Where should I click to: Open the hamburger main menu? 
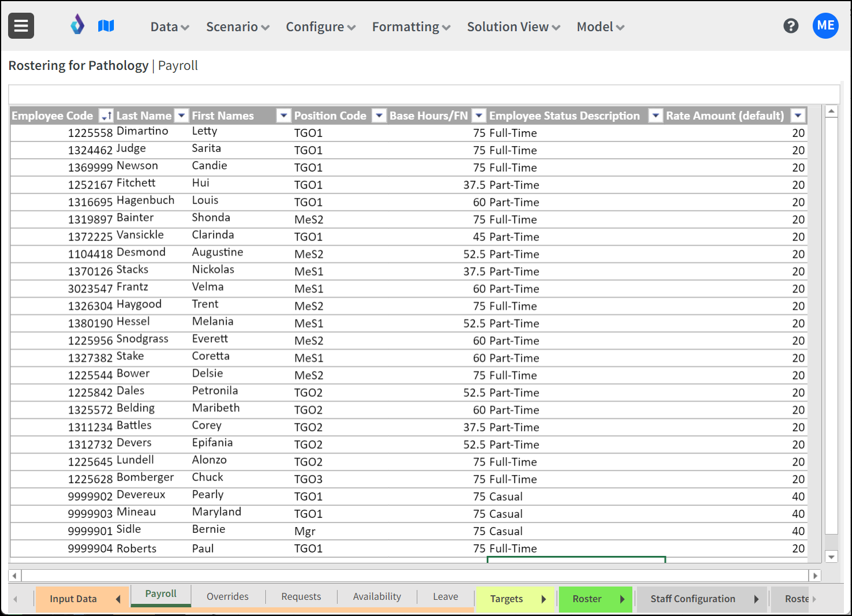coord(21,26)
